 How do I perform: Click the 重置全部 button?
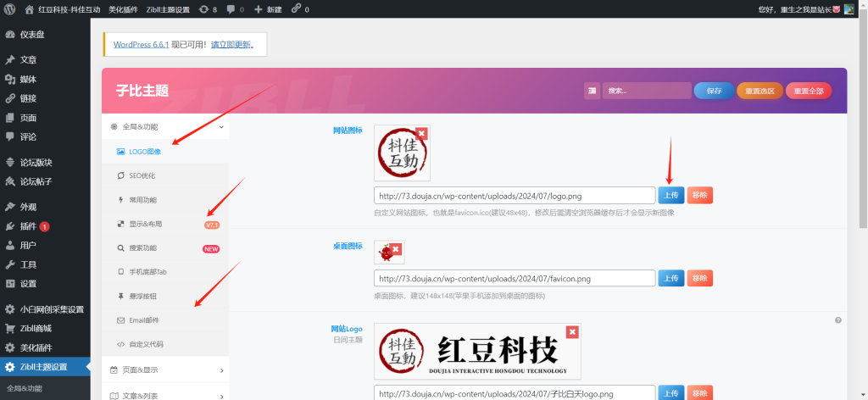click(808, 91)
